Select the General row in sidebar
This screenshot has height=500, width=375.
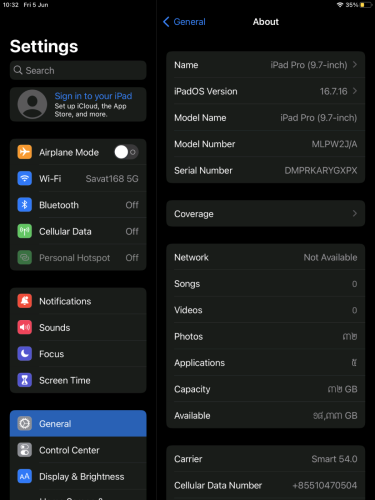78,424
